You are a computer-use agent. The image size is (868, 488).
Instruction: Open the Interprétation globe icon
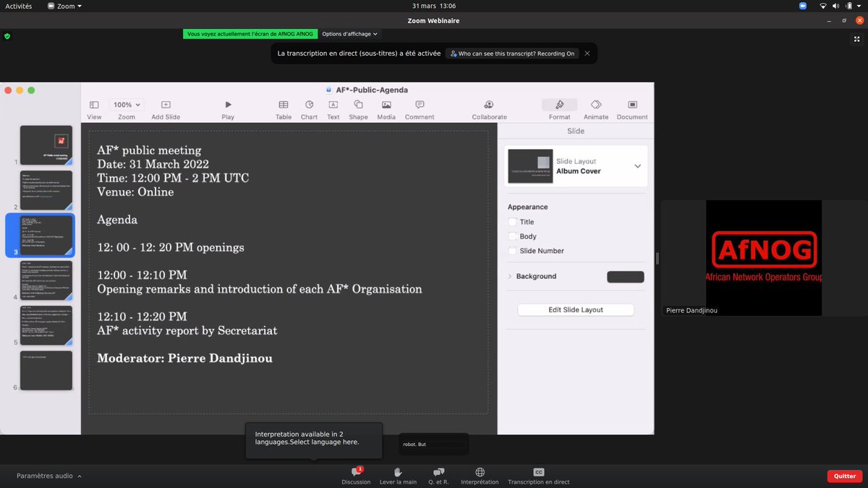480,472
